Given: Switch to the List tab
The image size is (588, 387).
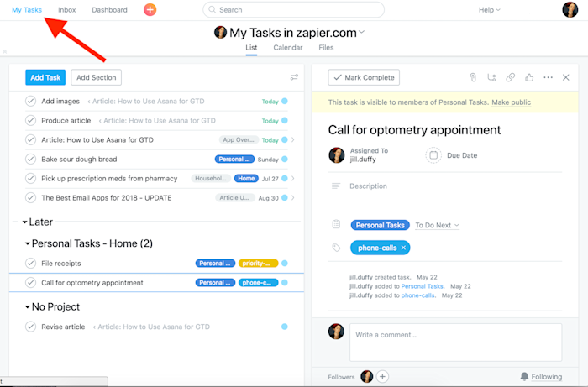Looking at the screenshot, I should [x=251, y=48].
